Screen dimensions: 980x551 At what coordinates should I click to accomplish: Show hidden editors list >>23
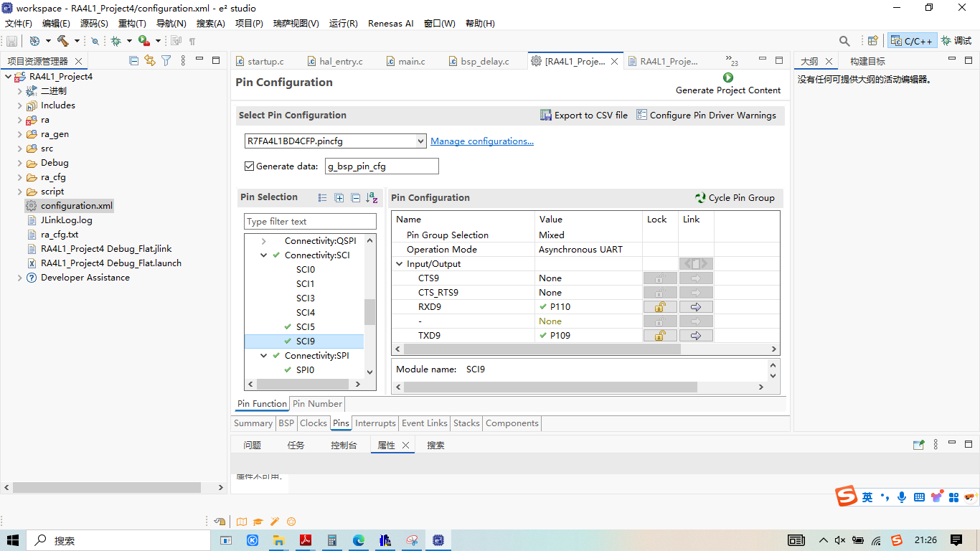click(x=731, y=61)
